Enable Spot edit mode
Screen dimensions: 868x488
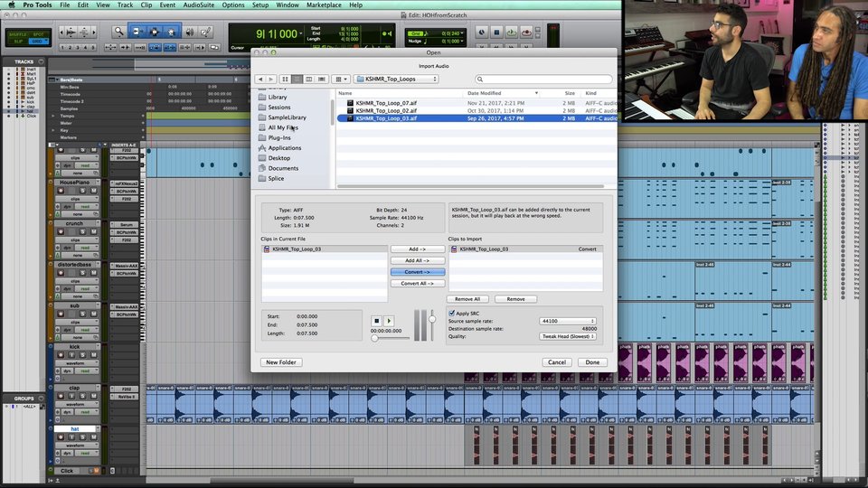click(39, 34)
